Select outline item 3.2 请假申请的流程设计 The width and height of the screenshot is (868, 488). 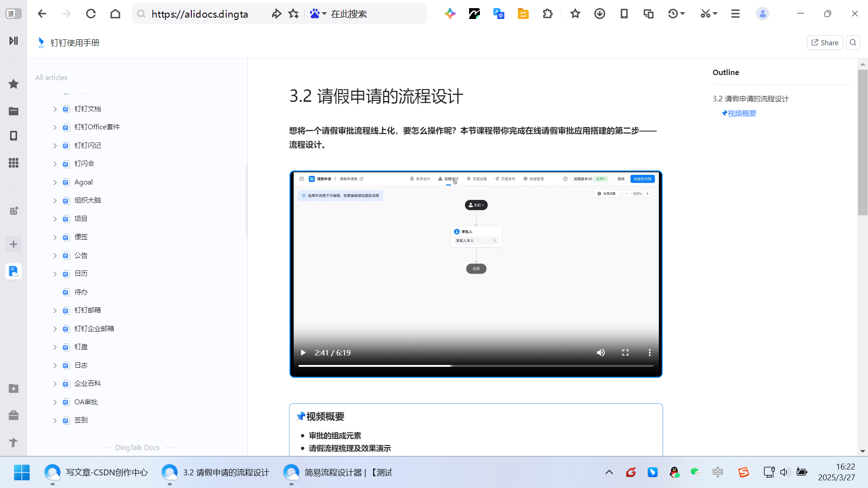pyautogui.click(x=750, y=99)
